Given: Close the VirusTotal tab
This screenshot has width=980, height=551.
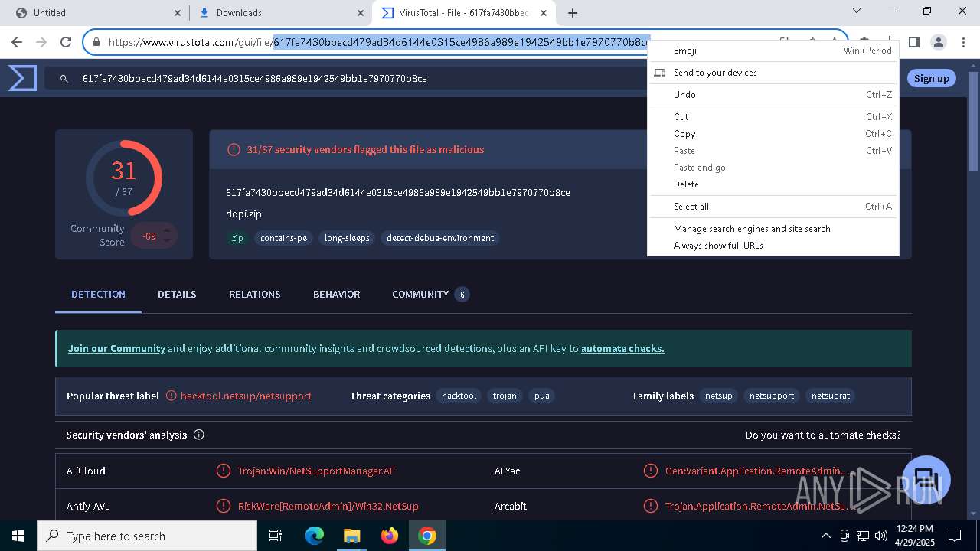Looking at the screenshot, I should point(544,12).
